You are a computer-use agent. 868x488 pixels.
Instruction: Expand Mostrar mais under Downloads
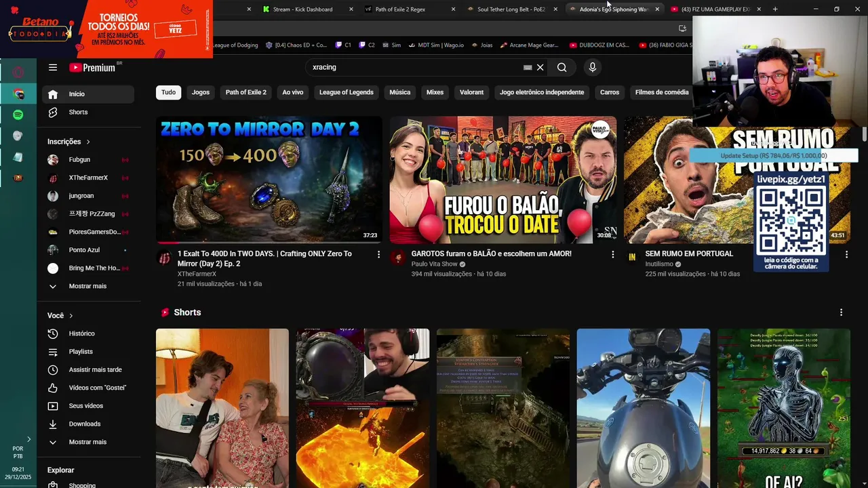(x=88, y=442)
